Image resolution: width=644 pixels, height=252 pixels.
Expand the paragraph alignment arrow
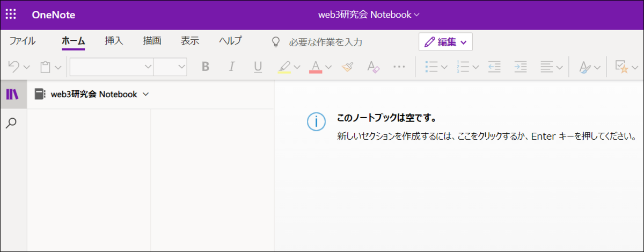click(x=559, y=67)
